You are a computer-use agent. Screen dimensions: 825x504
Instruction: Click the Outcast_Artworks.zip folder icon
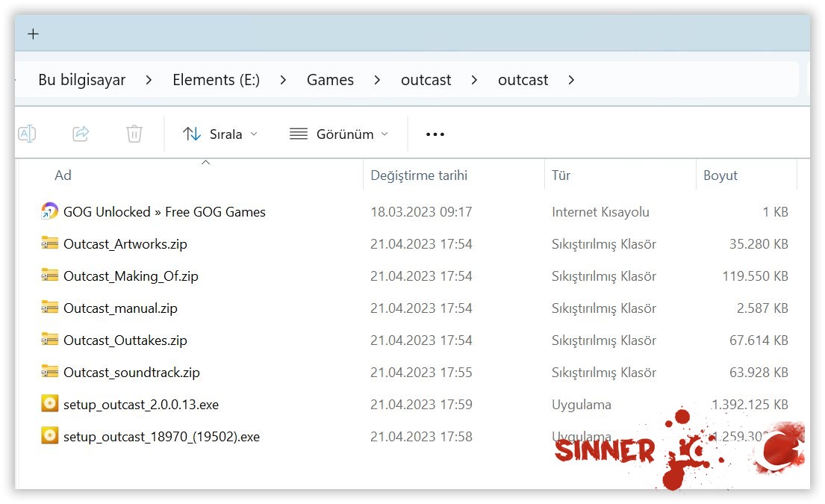(x=49, y=243)
